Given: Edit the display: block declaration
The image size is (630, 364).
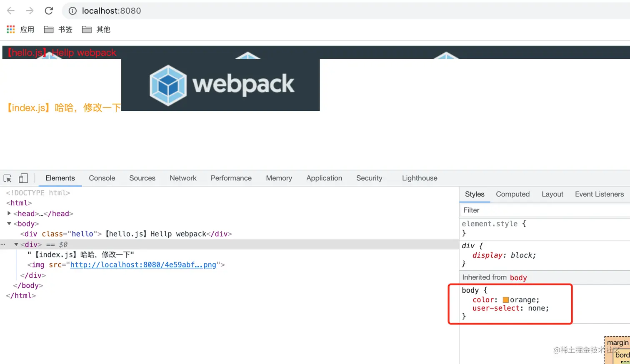Looking at the screenshot, I should tap(504, 255).
